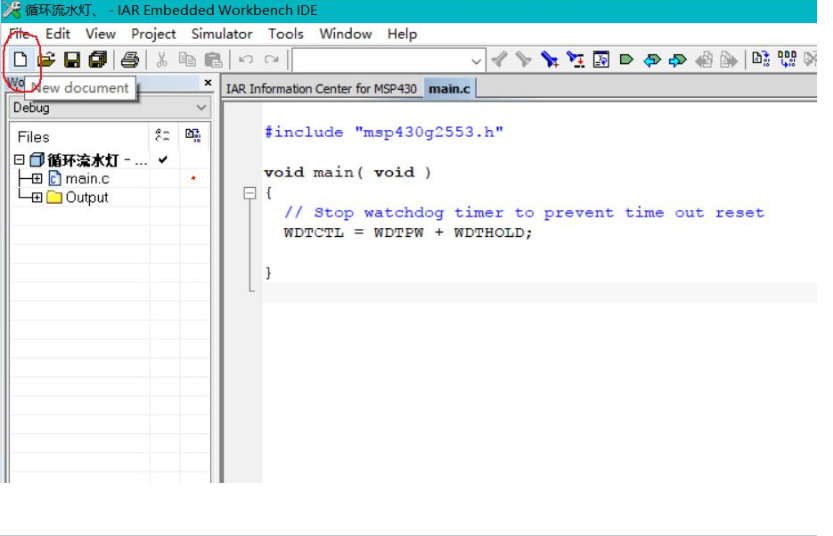Expand the main.c tree node
Image resolution: width=833 pixels, height=536 pixels.
[x=37, y=178]
